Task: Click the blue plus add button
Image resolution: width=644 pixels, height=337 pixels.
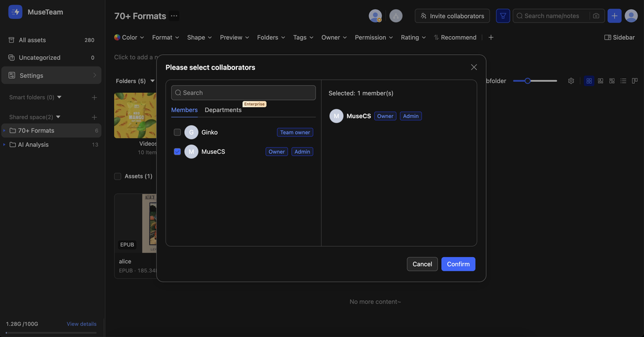Action: (x=614, y=16)
